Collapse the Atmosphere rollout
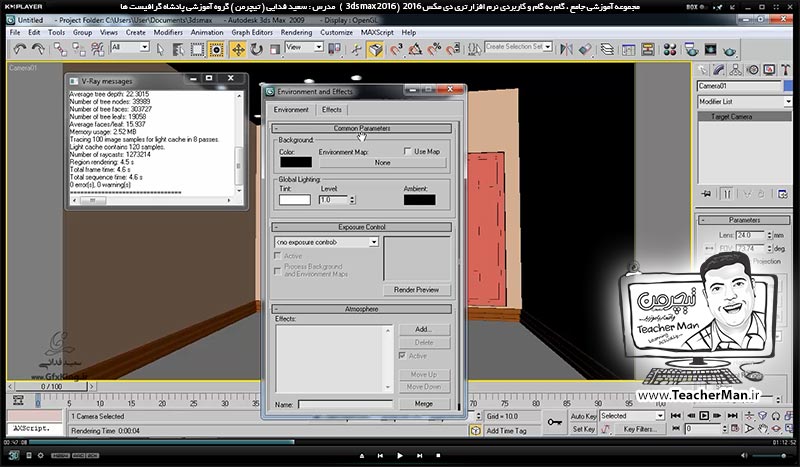The height and width of the screenshot is (467, 800). click(362, 309)
